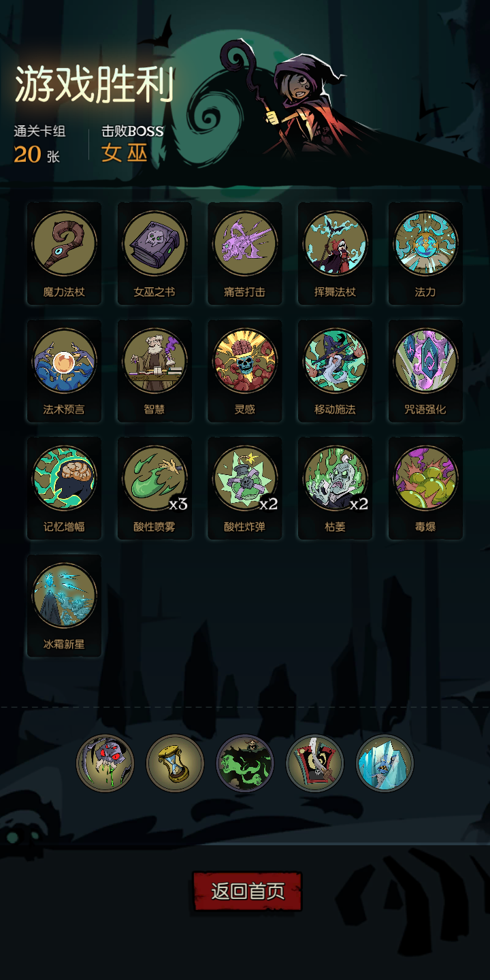Screen dimensions: 490x980
Task: Choose the 挥舞法杖 card icon
Action: pyautogui.click(x=336, y=254)
